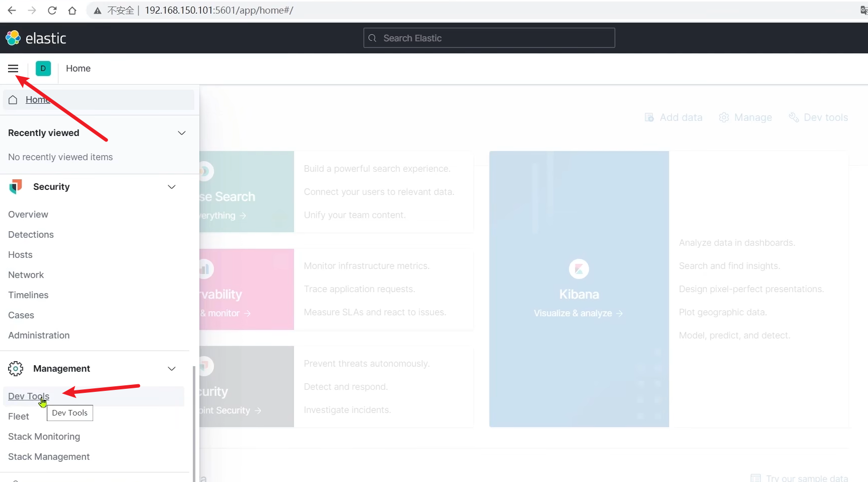This screenshot has width=868, height=482.
Task: Collapse the Security section chevron
Action: pos(172,187)
